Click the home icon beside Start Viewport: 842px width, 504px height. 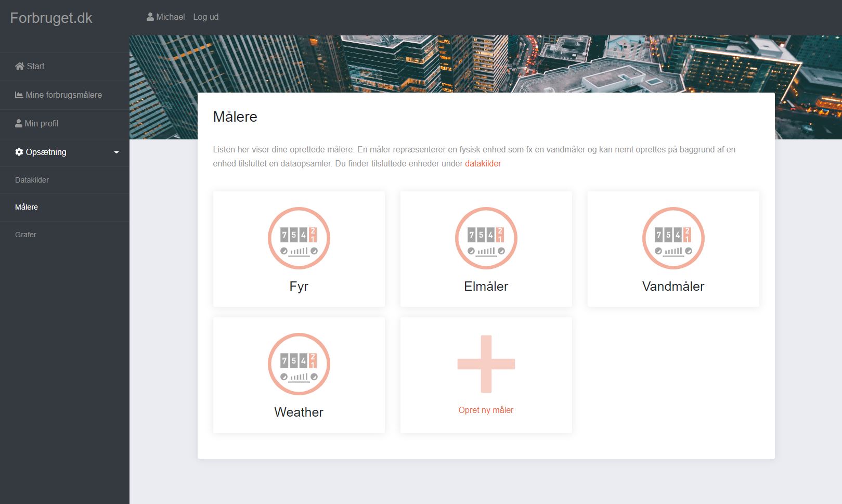pyautogui.click(x=20, y=66)
